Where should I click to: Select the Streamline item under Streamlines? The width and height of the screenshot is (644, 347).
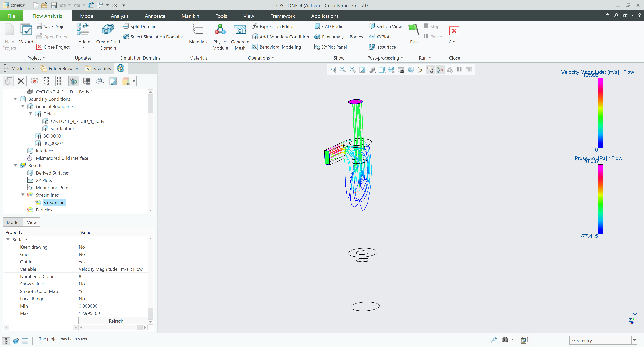click(x=54, y=202)
